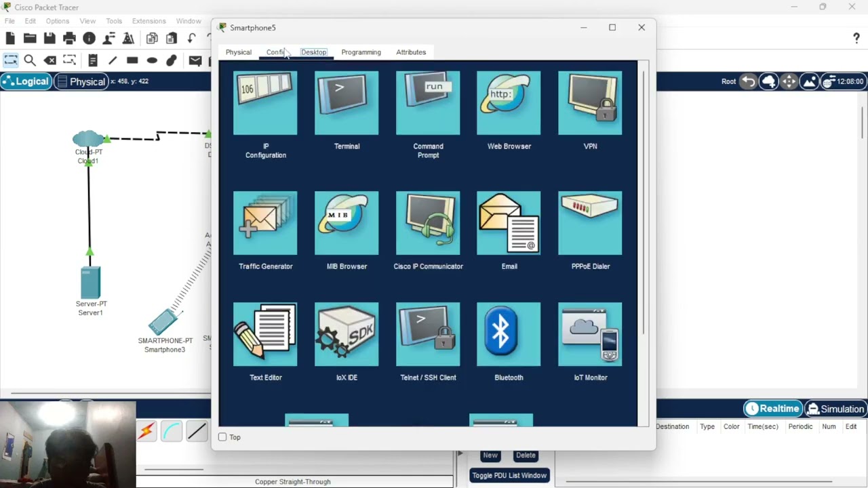The image size is (868, 488).
Task: Click the Print toolbar icon
Action: 69,39
